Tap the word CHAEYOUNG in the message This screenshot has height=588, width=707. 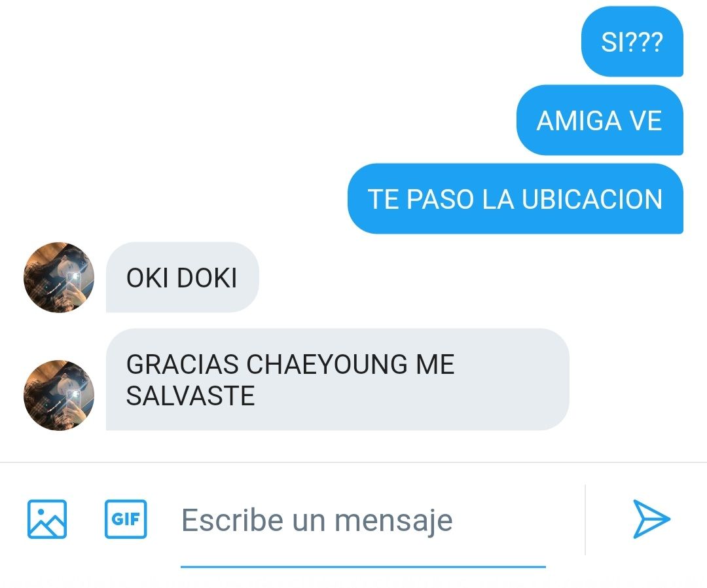point(327,364)
